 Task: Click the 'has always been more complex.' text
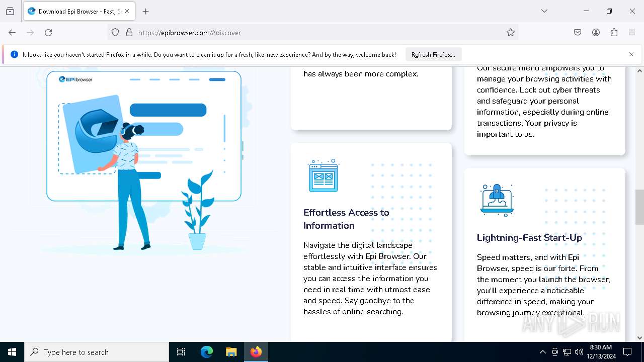[x=361, y=74]
